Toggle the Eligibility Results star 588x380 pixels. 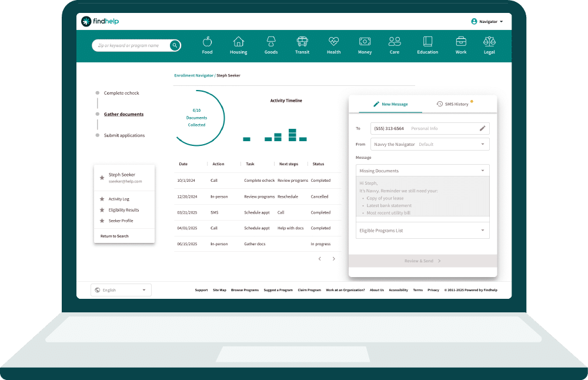(x=102, y=210)
